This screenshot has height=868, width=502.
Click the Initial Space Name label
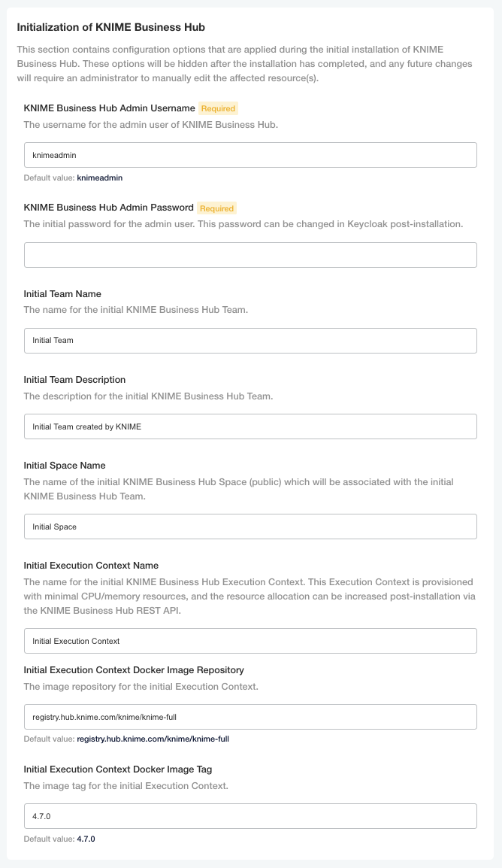pos(65,466)
